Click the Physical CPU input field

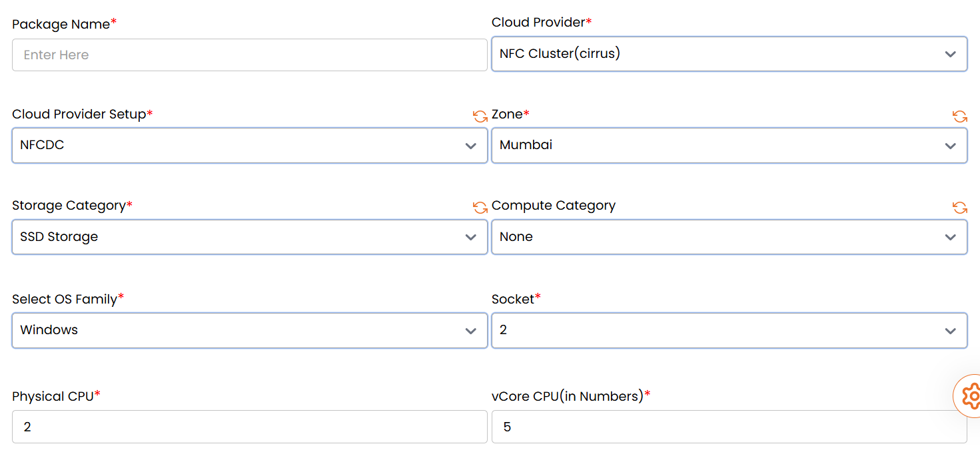[x=249, y=427]
